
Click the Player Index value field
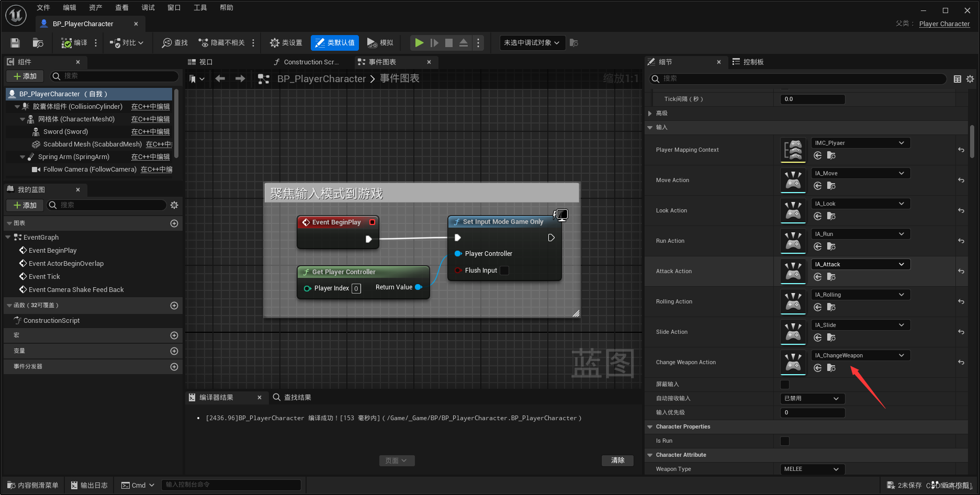coord(356,288)
